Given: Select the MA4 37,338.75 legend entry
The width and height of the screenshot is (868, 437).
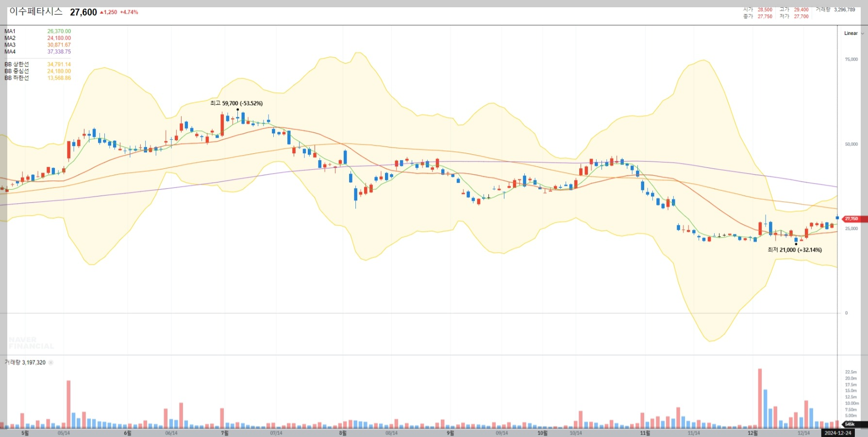Looking at the screenshot, I should click(37, 51).
